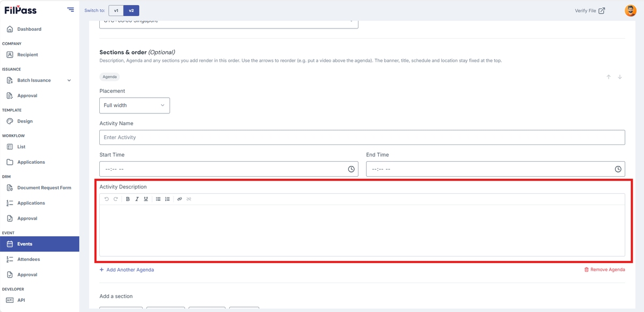
Task: Click the redo icon in the description editor
Action: point(115,199)
